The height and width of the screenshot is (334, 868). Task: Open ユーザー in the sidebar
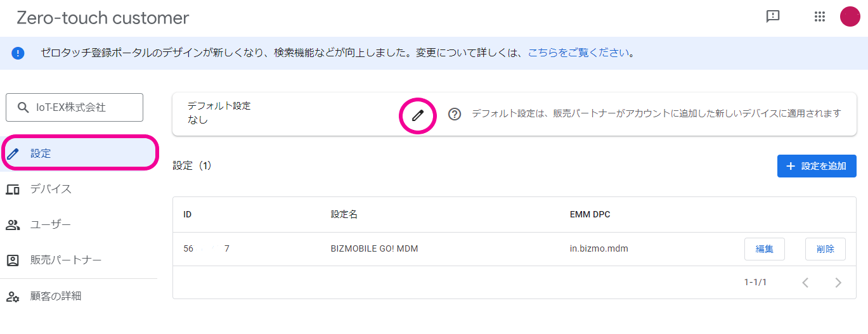pyautogui.click(x=51, y=224)
